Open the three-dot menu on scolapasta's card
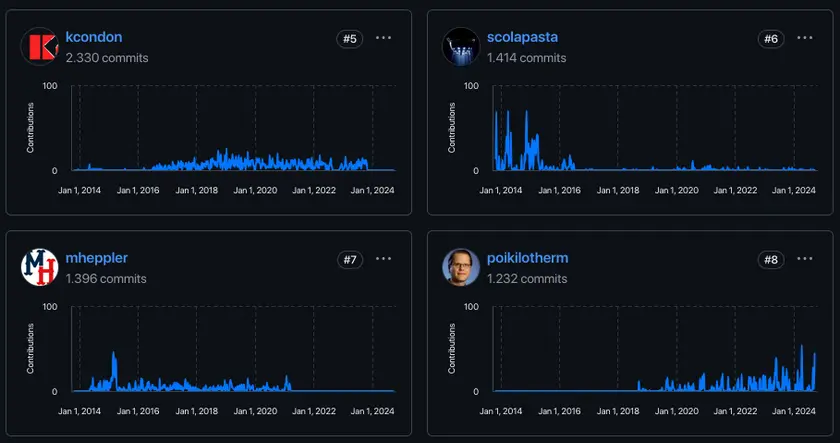Image resolution: width=840 pixels, height=443 pixels. (805, 38)
